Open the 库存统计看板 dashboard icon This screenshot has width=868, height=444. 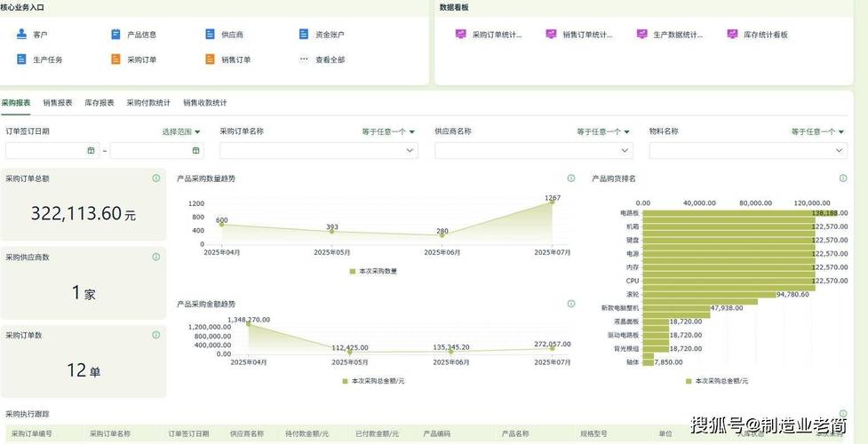[x=732, y=34]
